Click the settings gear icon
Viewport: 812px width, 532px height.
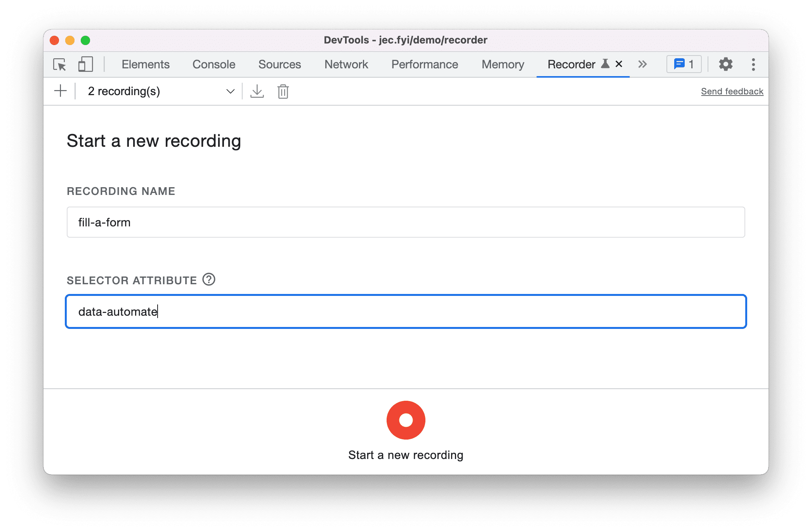(x=725, y=64)
